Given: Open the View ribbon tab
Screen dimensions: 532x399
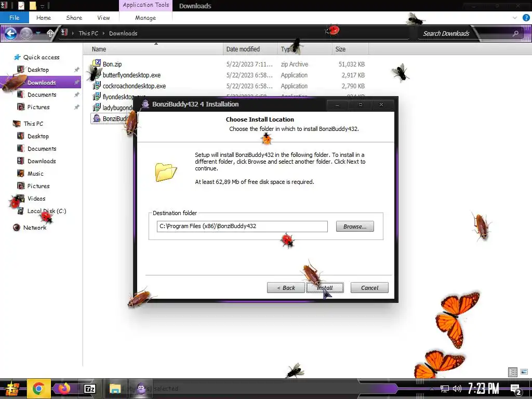Looking at the screenshot, I should (103, 18).
